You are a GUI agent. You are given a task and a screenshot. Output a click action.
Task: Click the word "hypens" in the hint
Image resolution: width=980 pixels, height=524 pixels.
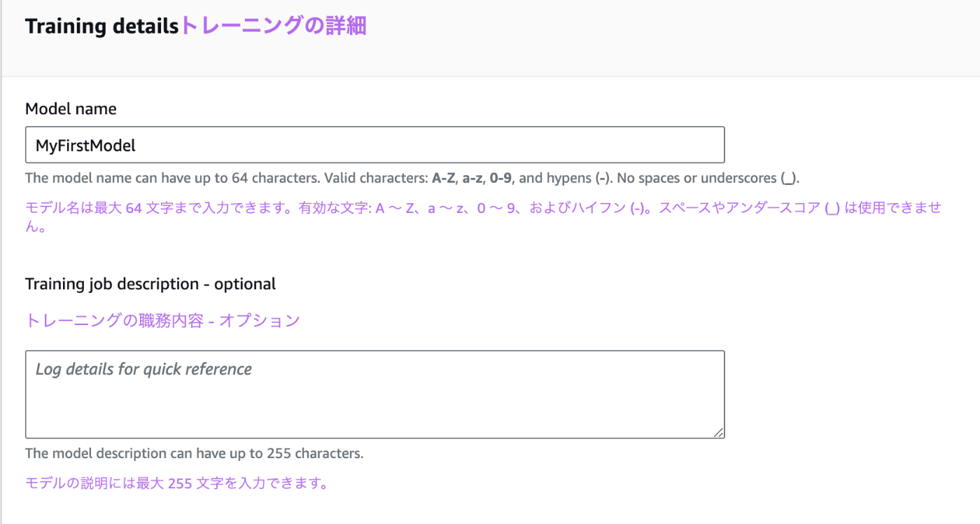[567, 178]
